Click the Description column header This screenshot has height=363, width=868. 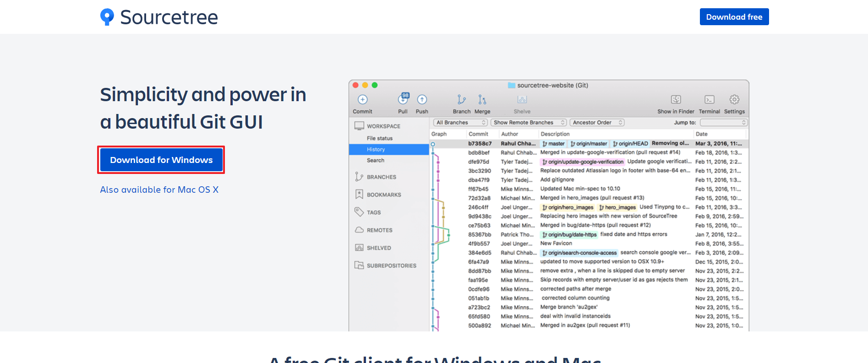coord(555,134)
